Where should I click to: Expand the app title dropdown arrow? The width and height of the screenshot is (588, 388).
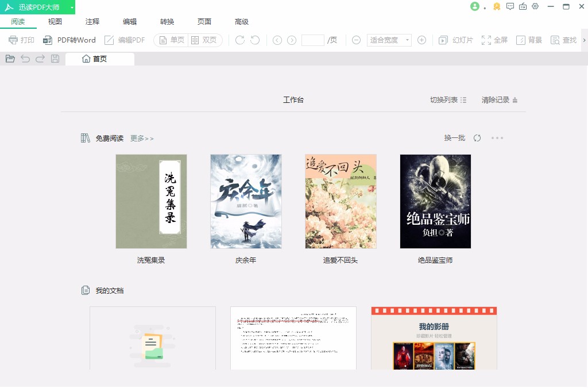71,7
